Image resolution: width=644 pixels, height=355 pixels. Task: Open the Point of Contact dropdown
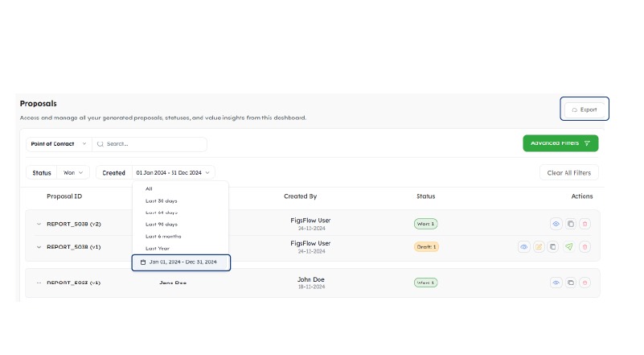pos(59,144)
